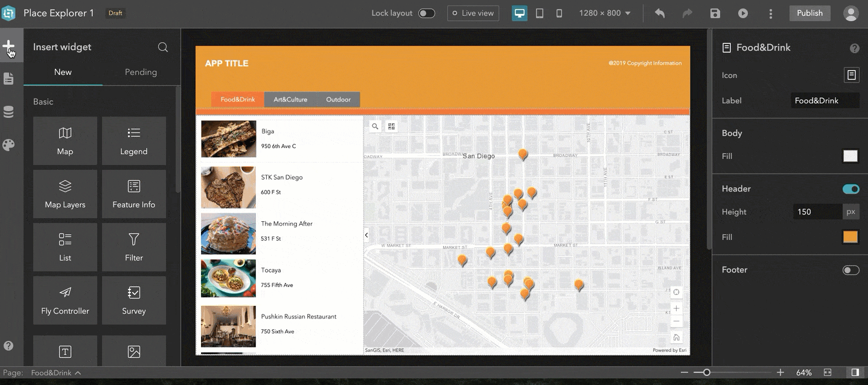Add the Survey widget
868x385 pixels.
tap(134, 300)
